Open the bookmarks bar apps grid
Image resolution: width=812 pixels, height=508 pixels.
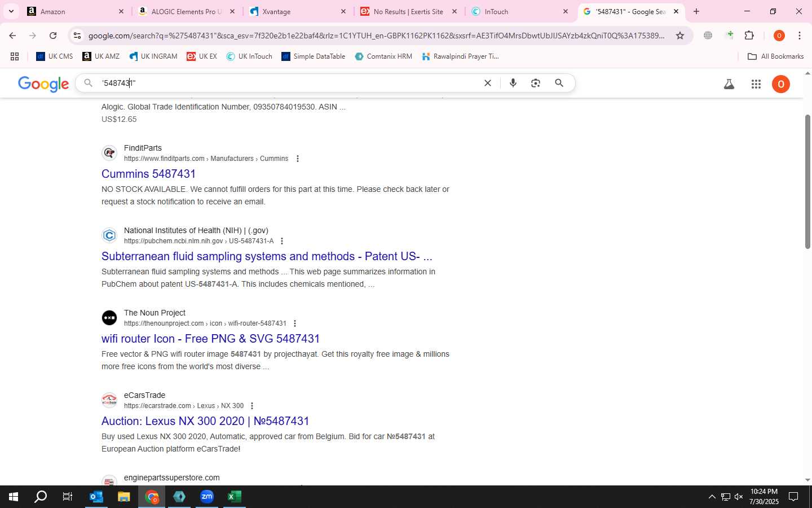(x=15, y=56)
